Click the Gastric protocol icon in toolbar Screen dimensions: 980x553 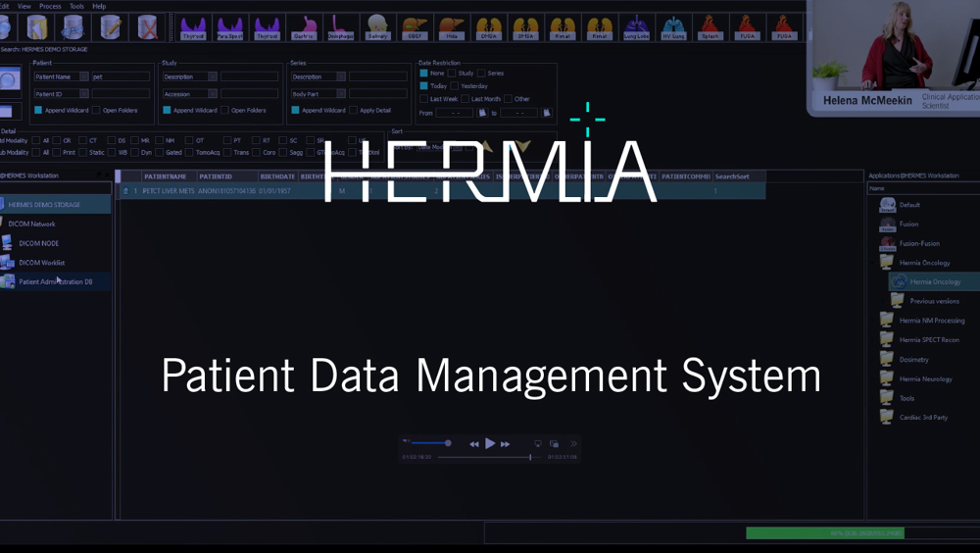(x=304, y=26)
